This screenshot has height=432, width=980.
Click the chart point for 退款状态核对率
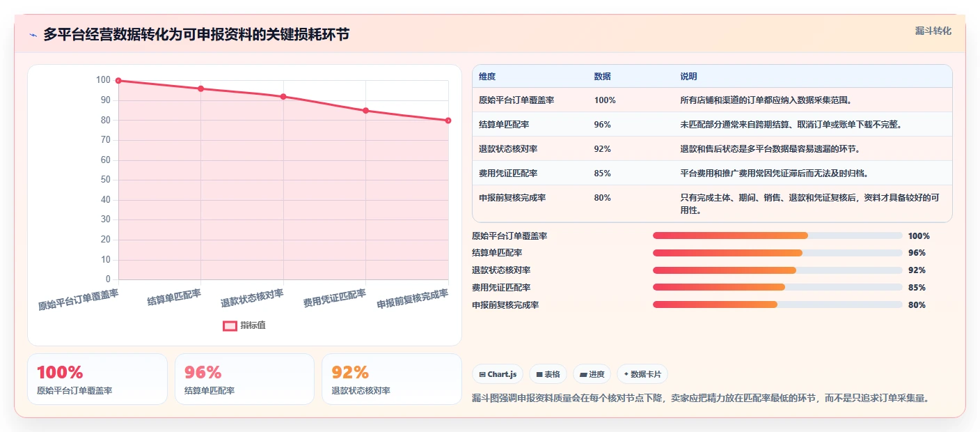point(283,97)
